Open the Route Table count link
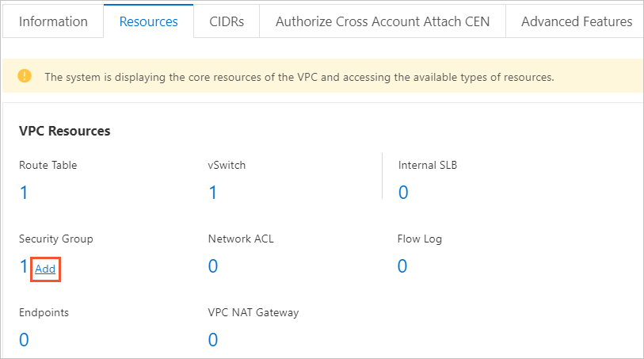 point(24,193)
